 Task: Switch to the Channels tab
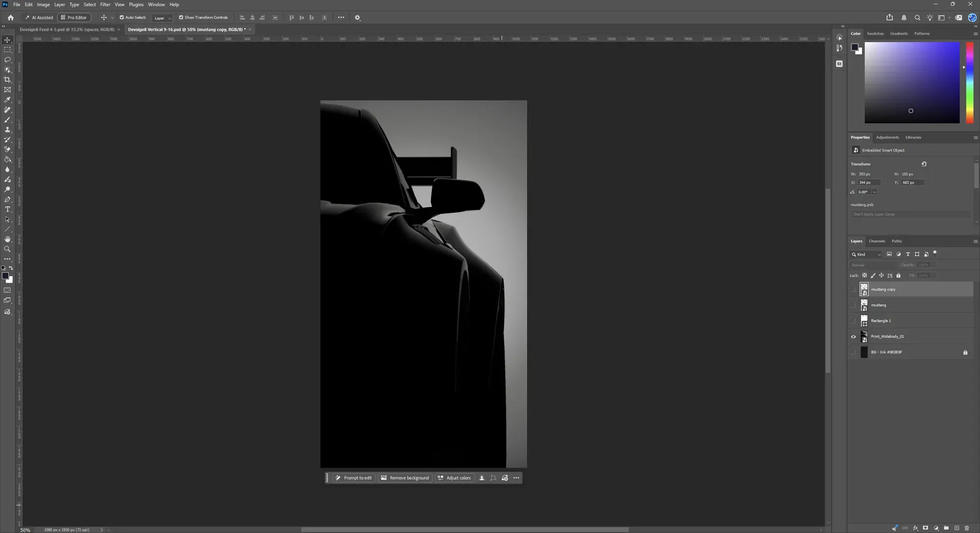coord(877,241)
